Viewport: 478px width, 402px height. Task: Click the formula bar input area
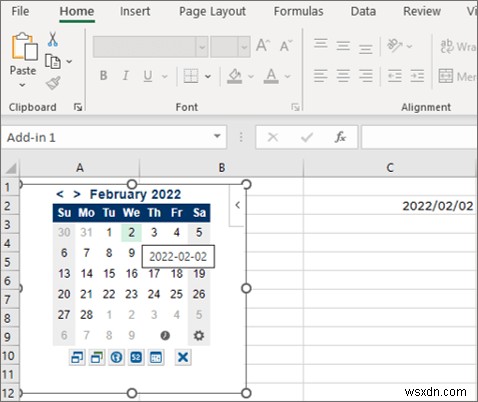coord(419,137)
